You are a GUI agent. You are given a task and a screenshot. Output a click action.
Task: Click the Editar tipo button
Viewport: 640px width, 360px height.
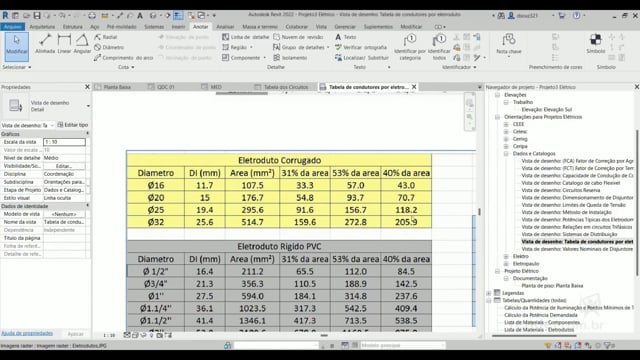click(73, 125)
